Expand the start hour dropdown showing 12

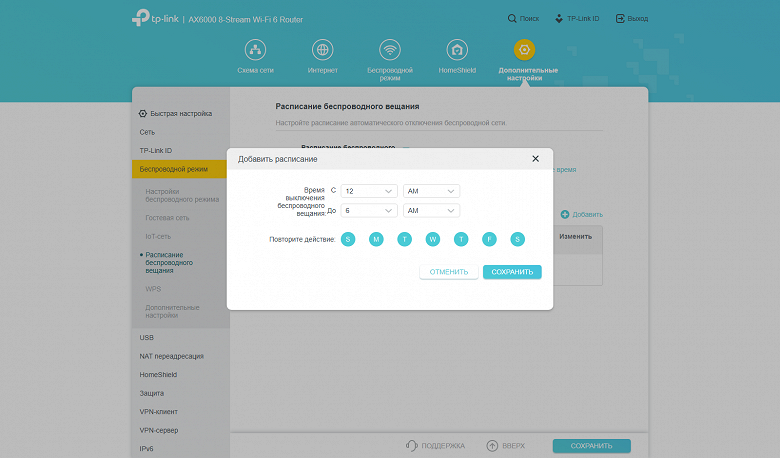[x=369, y=191]
